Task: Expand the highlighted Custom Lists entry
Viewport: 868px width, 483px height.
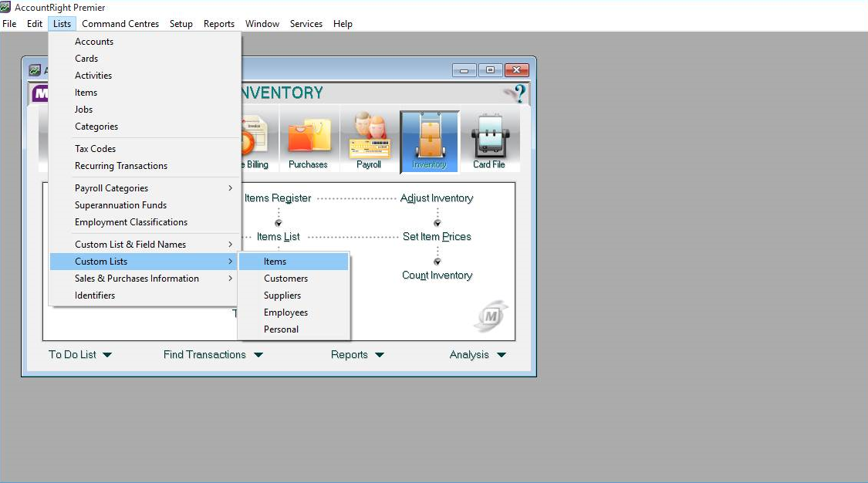Action: pyautogui.click(x=145, y=262)
